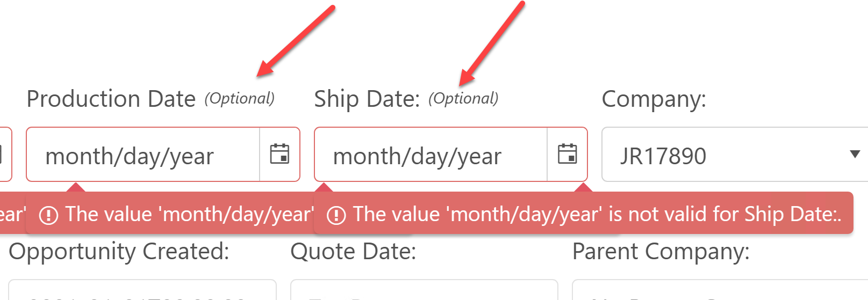Click the Company label
Viewport: 868px width, 300px height.
(654, 99)
